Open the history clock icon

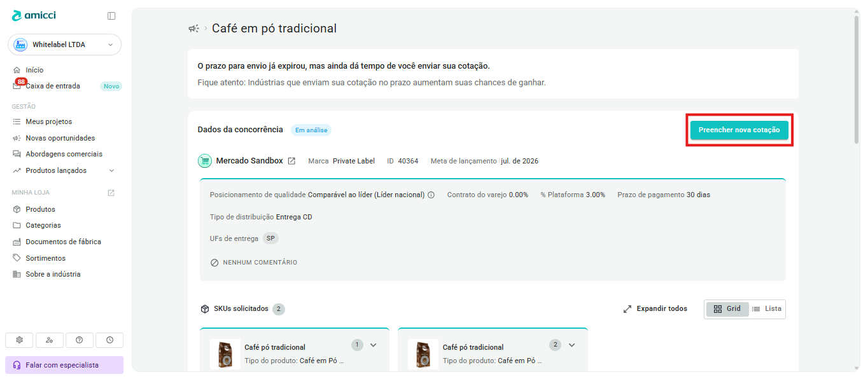coord(109,340)
